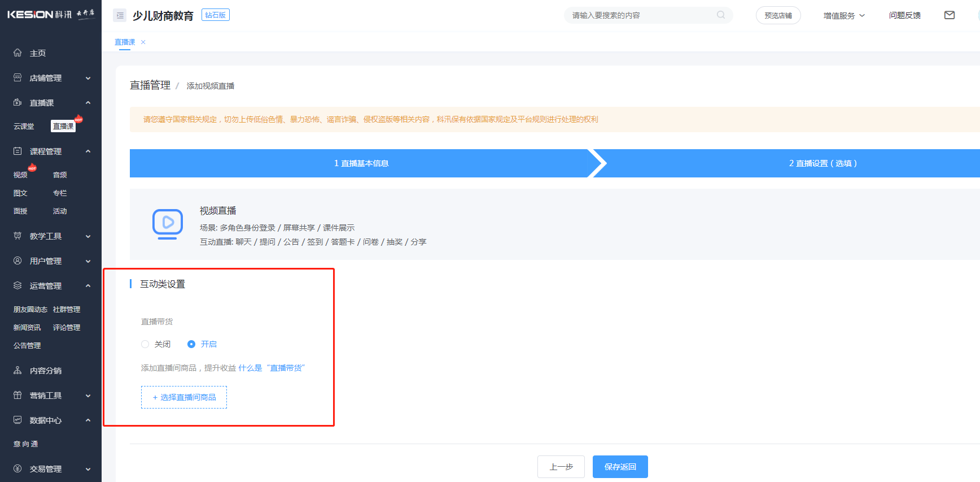Screen dimensions: 980x482
Task: Click the 内容分销 sidebar icon
Action: [x=17, y=371]
